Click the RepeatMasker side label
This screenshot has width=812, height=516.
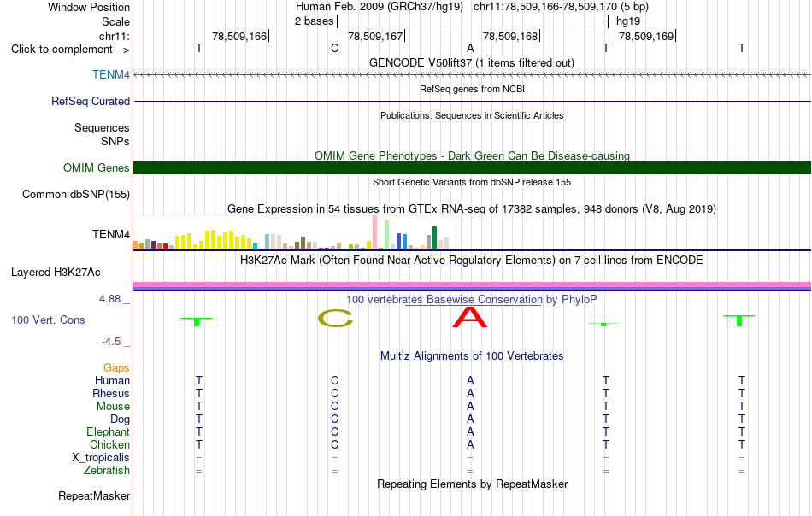coord(94,495)
